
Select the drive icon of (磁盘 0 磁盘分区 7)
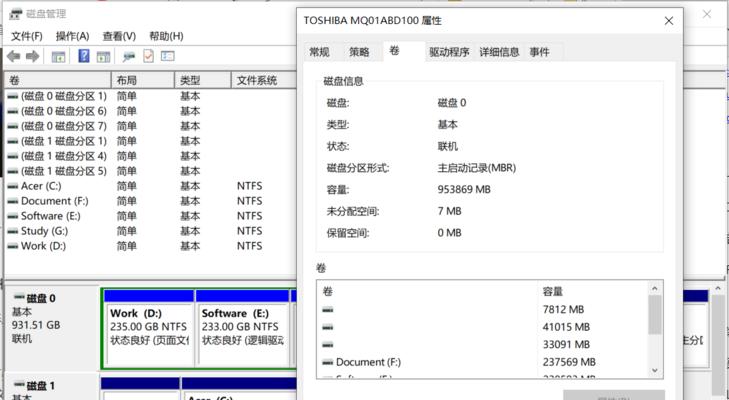[13, 127]
